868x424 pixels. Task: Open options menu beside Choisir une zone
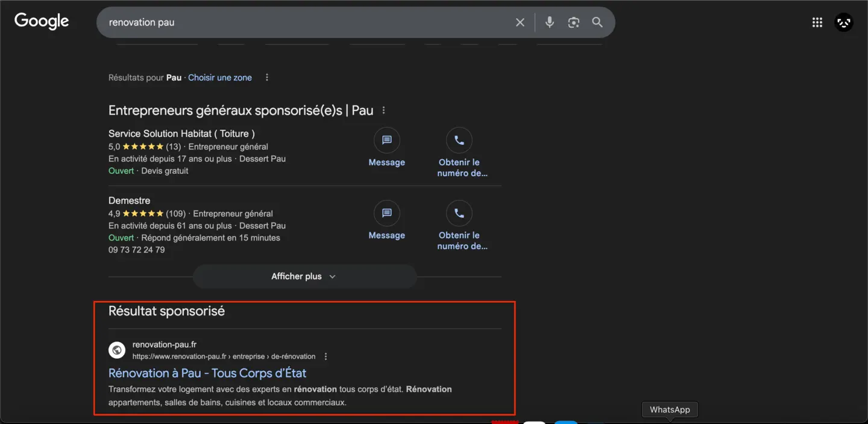pyautogui.click(x=267, y=78)
